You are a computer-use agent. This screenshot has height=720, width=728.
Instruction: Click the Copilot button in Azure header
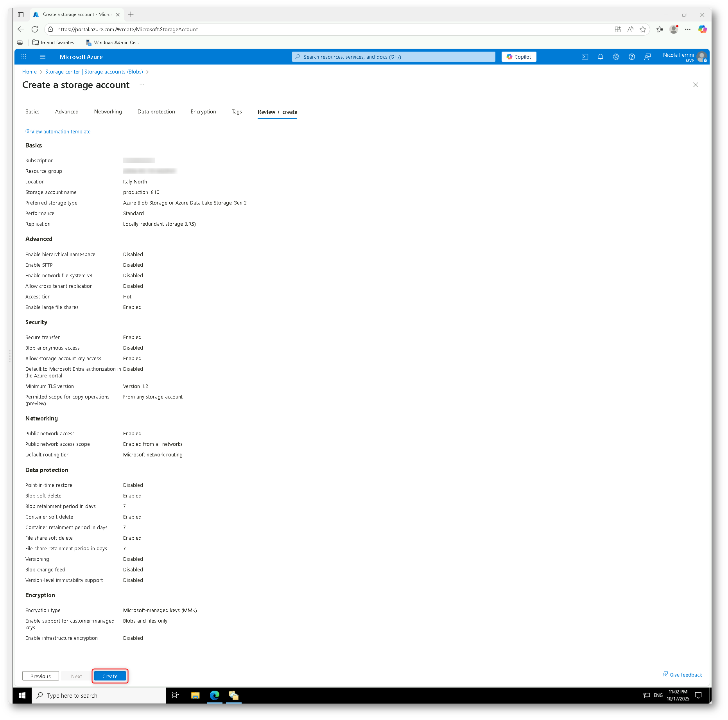[519, 57]
